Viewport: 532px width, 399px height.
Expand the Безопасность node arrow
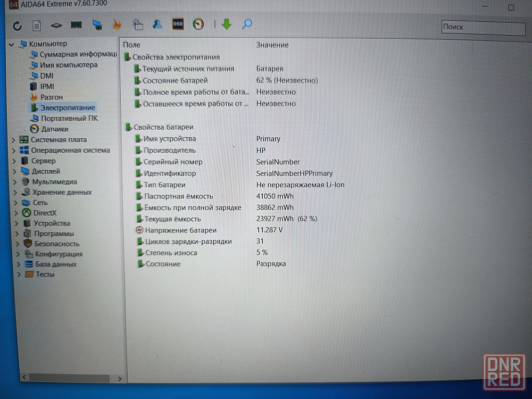18,244
